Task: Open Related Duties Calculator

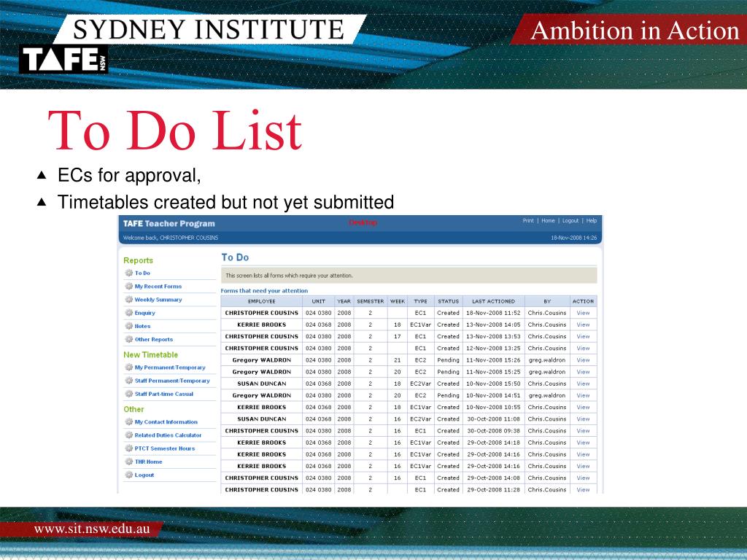Action: (169, 435)
